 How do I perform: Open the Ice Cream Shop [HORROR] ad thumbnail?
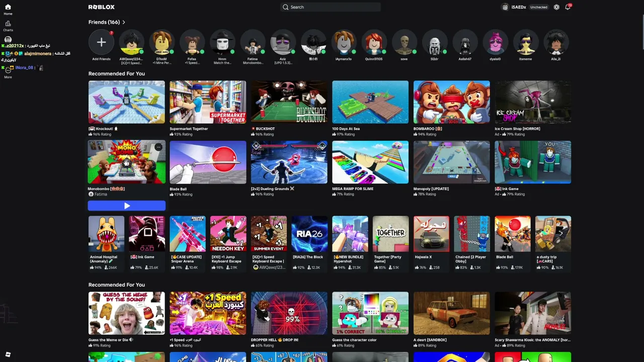click(x=533, y=102)
